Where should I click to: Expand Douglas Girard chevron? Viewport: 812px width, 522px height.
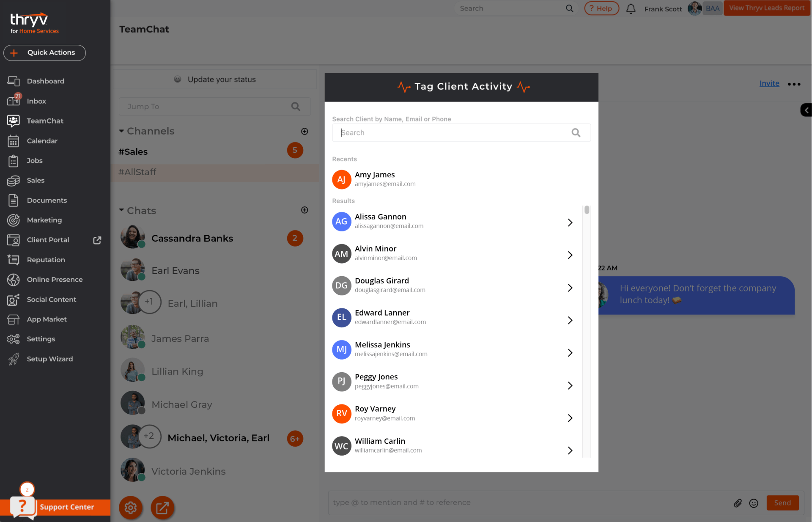570,288
